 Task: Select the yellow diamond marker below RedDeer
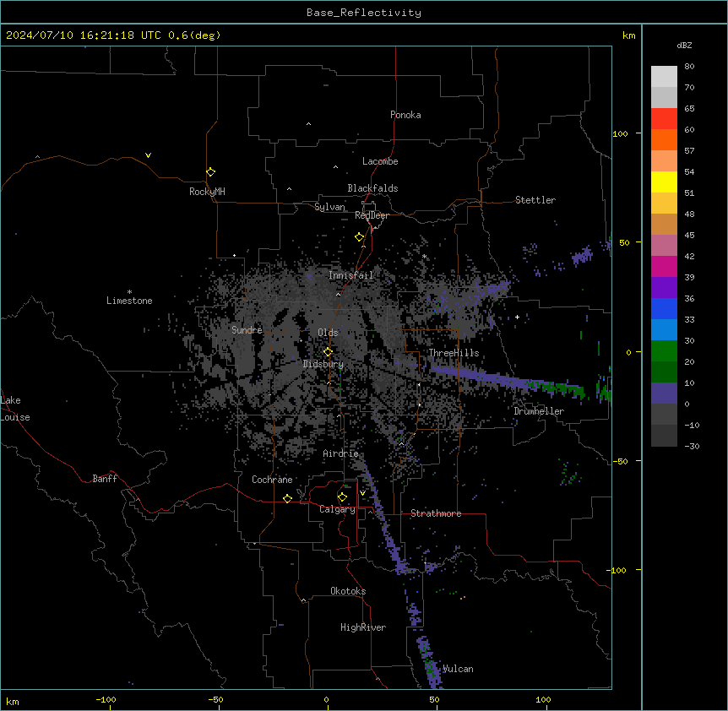pyautogui.click(x=359, y=237)
